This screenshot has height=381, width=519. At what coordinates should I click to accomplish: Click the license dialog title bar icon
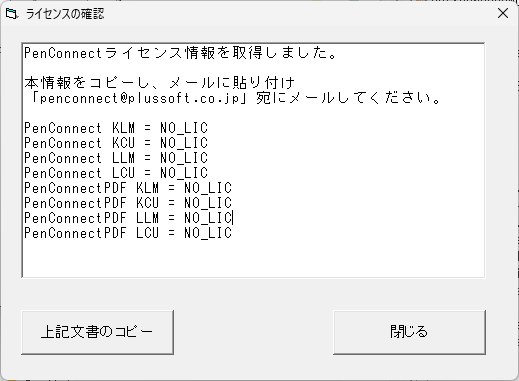[x=12, y=14]
